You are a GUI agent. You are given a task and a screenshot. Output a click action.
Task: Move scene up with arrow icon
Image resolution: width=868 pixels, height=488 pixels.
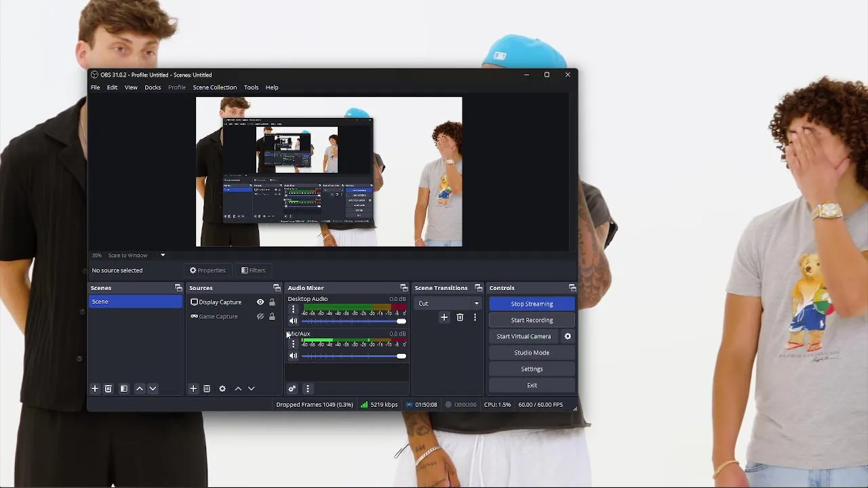coord(140,388)
